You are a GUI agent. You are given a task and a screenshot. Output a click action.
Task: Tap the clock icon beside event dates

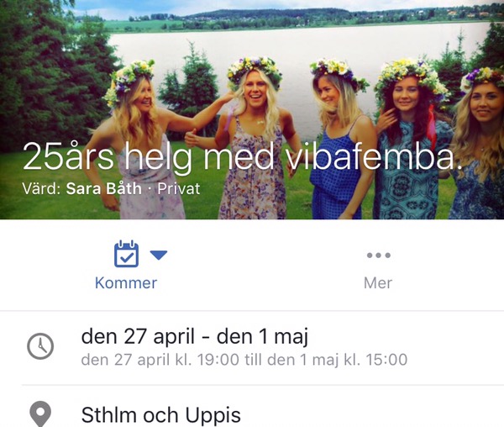coord(40,346)
